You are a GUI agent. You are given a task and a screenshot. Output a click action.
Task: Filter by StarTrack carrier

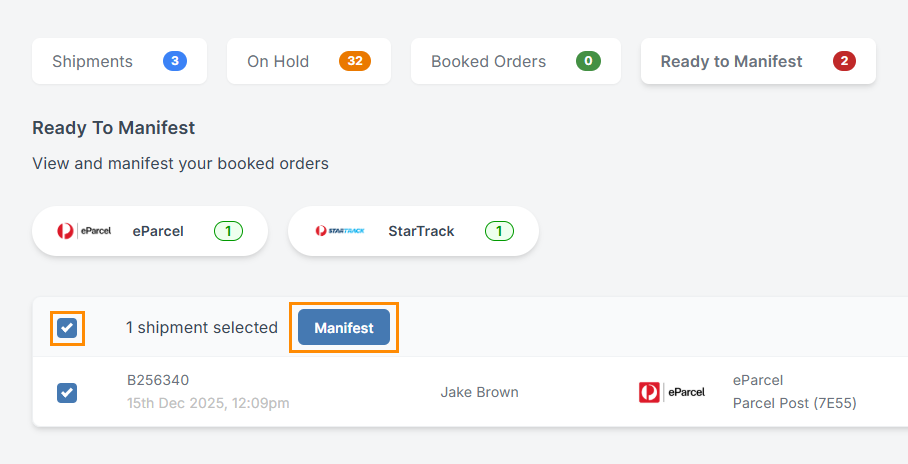(421, 231)
